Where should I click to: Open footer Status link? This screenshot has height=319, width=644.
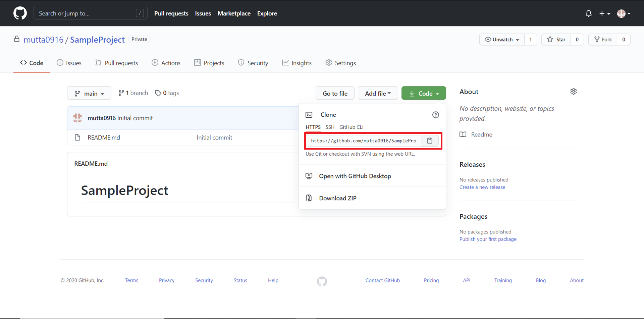pyautogui.click(x=240, y=280)
